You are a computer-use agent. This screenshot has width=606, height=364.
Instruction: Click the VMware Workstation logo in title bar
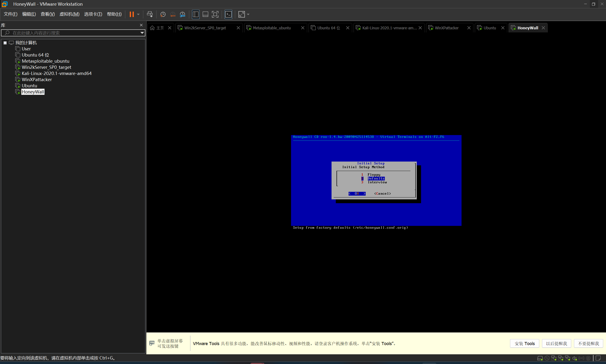pos(5,4)
